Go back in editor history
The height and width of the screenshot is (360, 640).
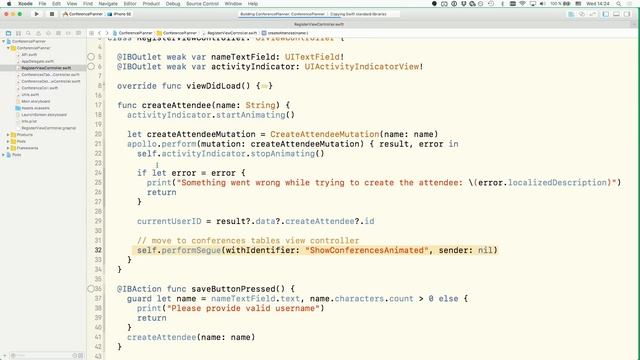coord(99,33)
